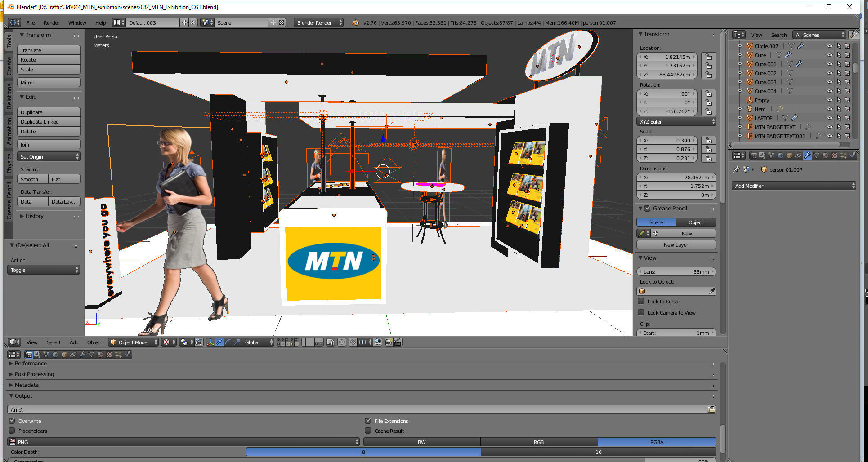This screenshot has height=462, width=868.
Task: Click the outliner filter magnifier icon
Action: (853, 35)
